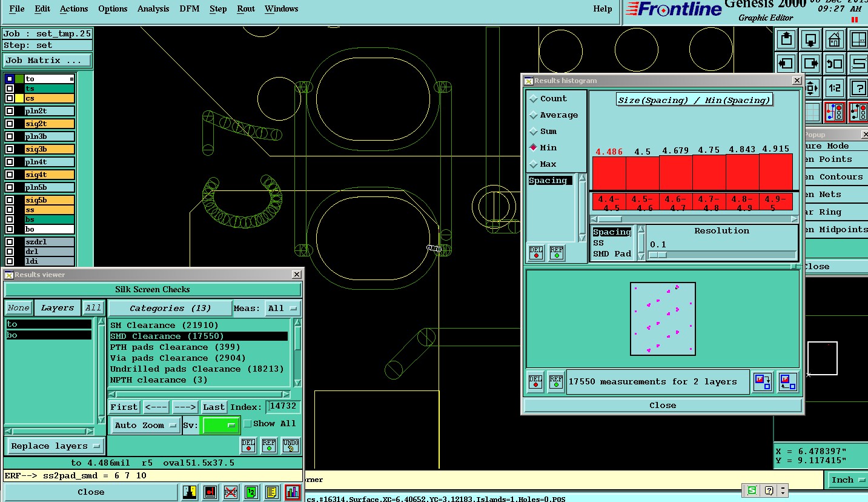This screenshot has height=502, width=868.
Task: Select the Count radio option
Action: click(x=534, y=99)
